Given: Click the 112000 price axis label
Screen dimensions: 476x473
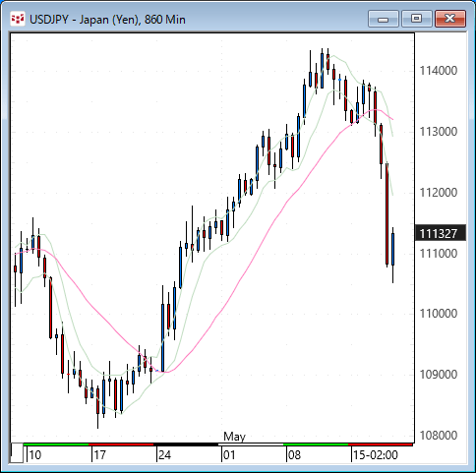Looking at the screenshot, I should pyautogui.click(x=439, y=193).
